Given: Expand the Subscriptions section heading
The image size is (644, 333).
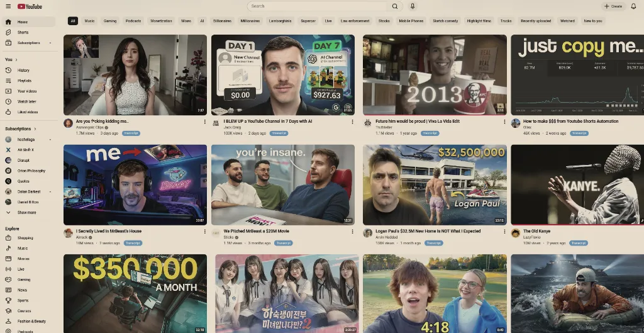Looking at the screenshot, I should click(x=21, y=128).
